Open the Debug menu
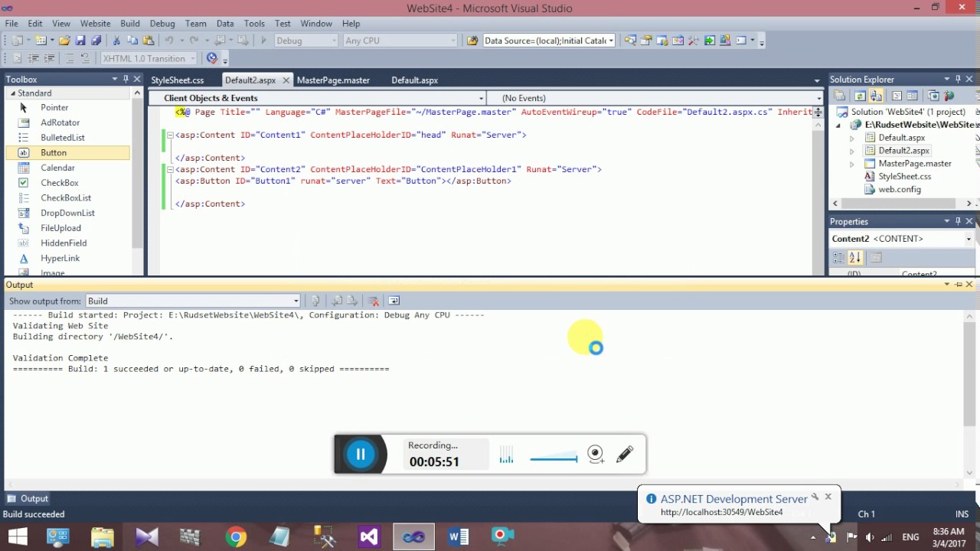Image resolution: width=980 pixels, height=551 pixels. point(162,24)
